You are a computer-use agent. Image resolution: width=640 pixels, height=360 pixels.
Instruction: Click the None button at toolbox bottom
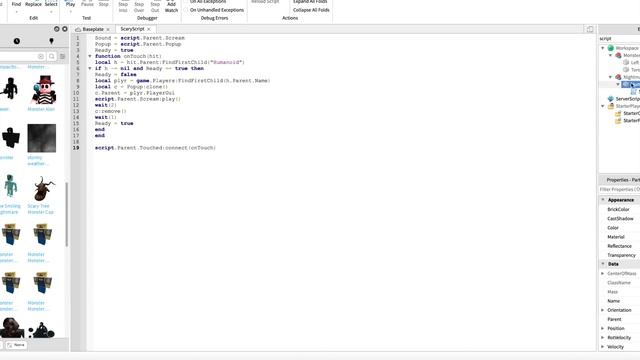click(x=16, y=345)
